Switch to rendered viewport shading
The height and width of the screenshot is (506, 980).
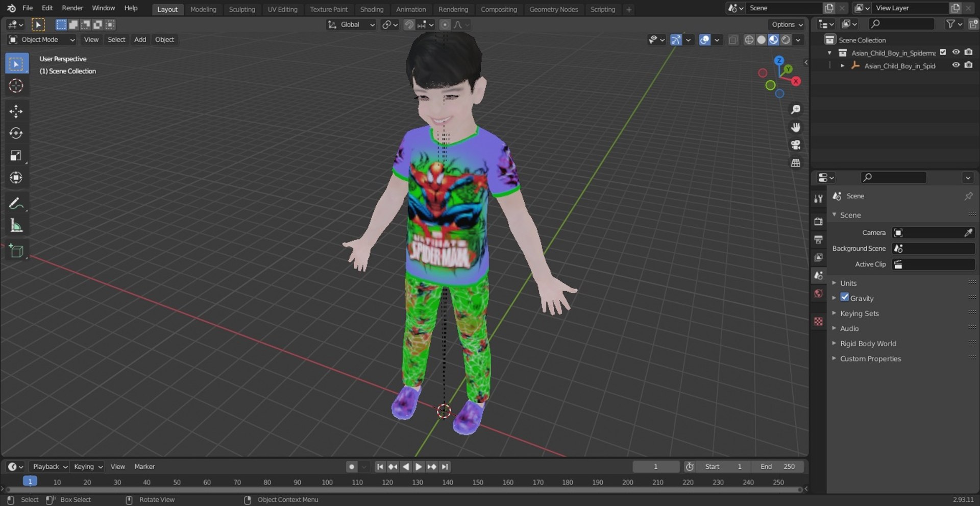coord(786,40)
